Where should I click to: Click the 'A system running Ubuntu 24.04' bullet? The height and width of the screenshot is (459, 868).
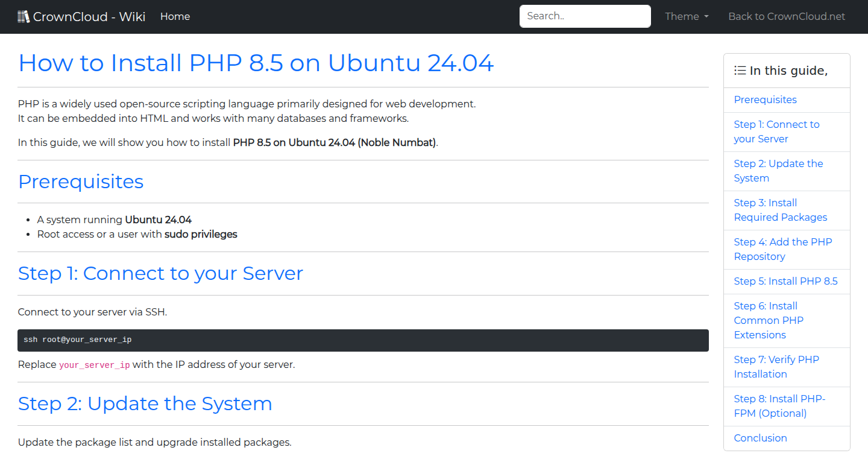115,220
